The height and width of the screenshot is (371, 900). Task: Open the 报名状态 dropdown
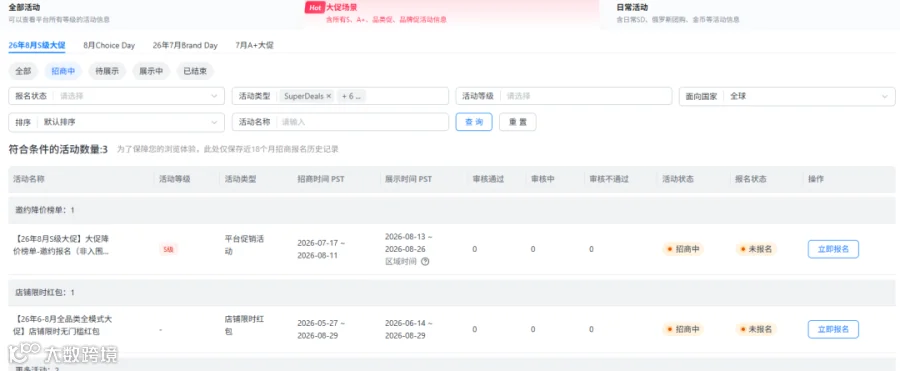117,96
